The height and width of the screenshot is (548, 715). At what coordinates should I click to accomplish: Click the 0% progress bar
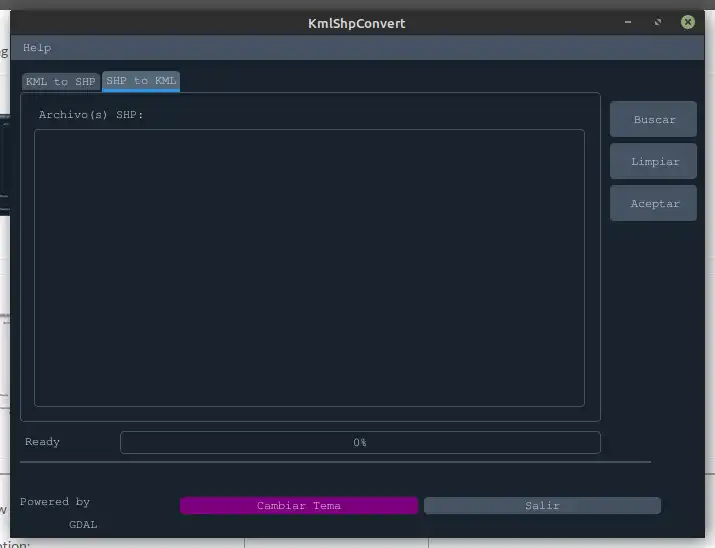360,442
